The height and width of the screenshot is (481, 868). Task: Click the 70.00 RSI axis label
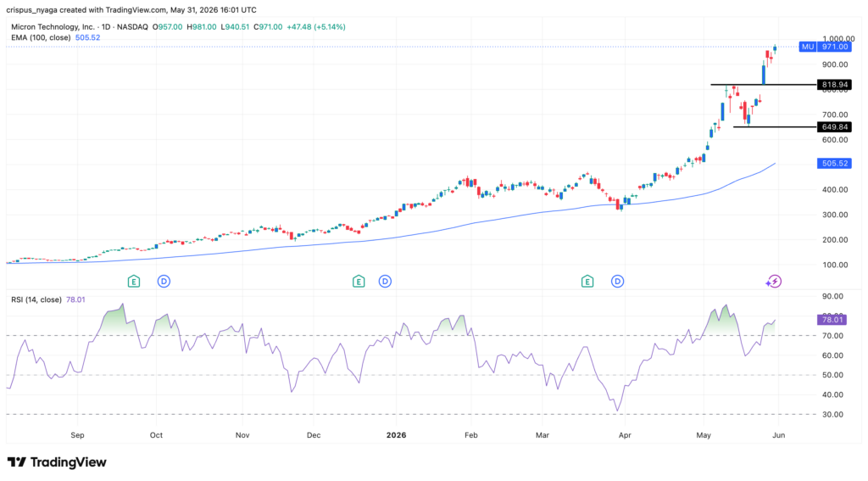[x=832, y=336]
